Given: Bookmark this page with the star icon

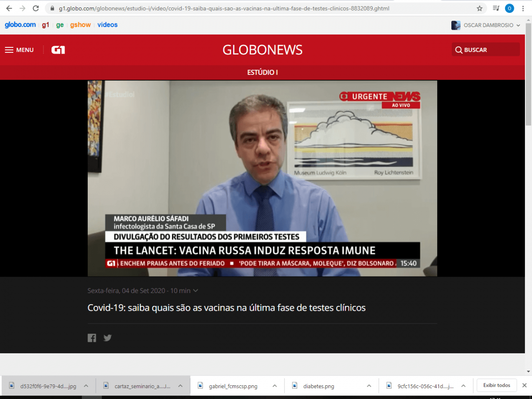Looking at the screenshot, I should [479, 8].
